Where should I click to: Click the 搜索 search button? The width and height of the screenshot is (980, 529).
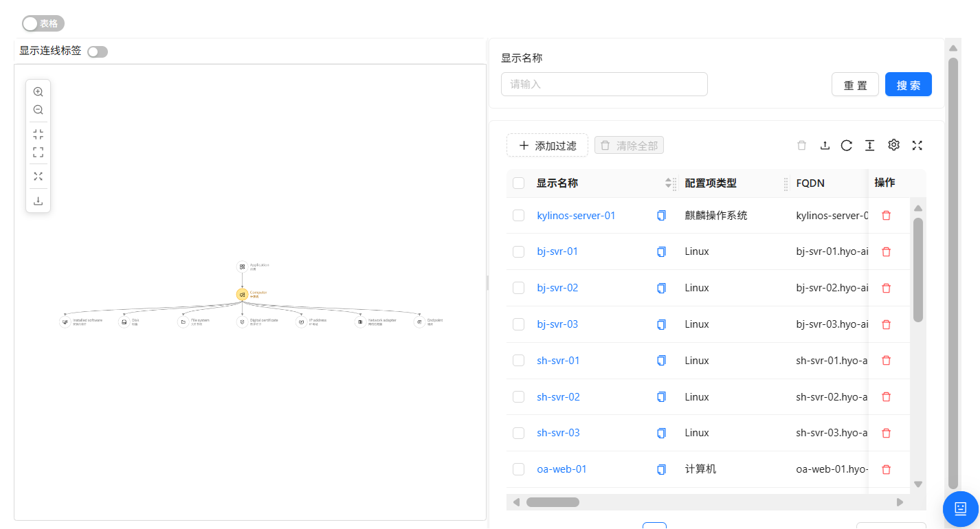point(909,85)
